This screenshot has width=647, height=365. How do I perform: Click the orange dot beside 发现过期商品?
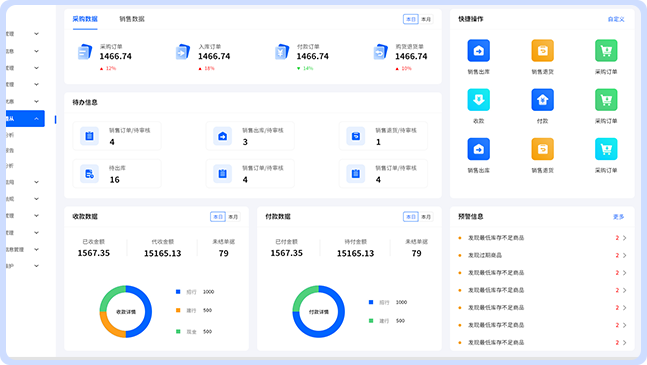460,255
